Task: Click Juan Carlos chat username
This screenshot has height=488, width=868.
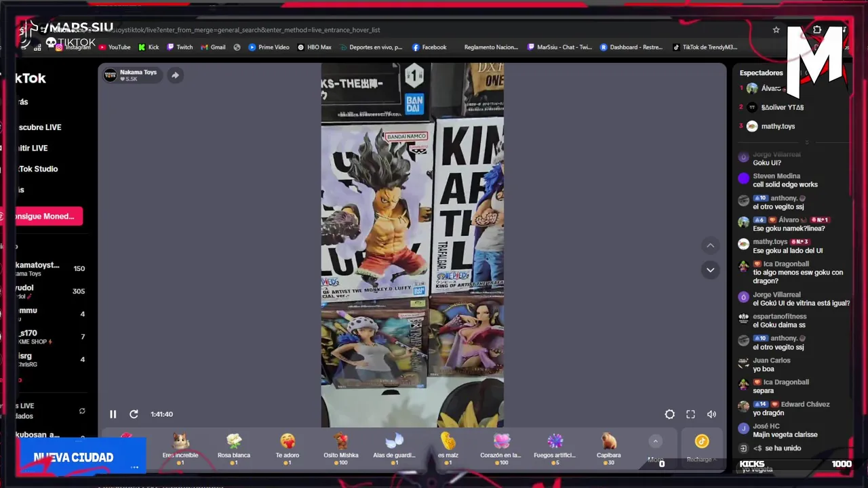Action: point(772,361)
